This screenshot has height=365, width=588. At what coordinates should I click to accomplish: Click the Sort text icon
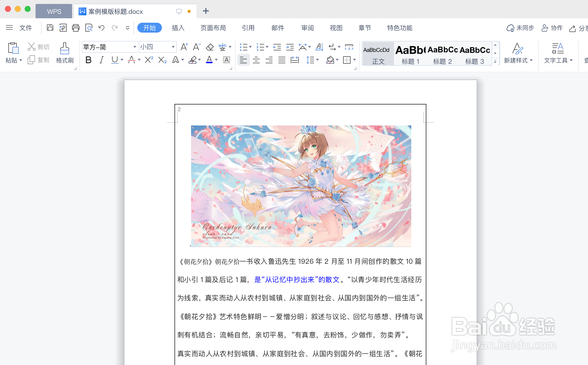tap(319, 47)
